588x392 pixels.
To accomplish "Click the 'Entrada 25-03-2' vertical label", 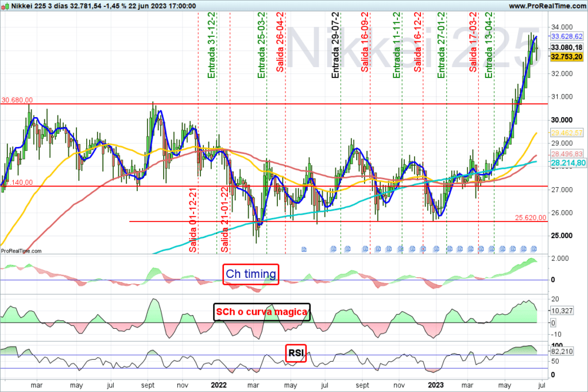I will coord(261,45).
